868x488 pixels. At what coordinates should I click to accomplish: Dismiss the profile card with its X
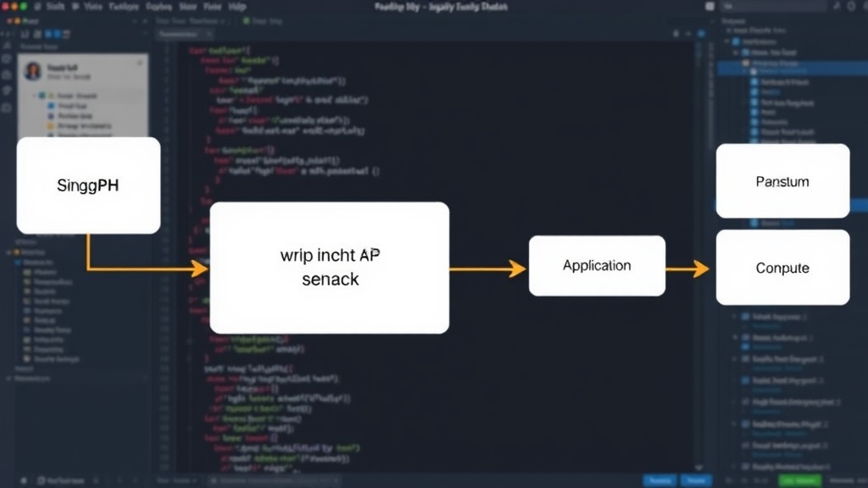point(140,63)
